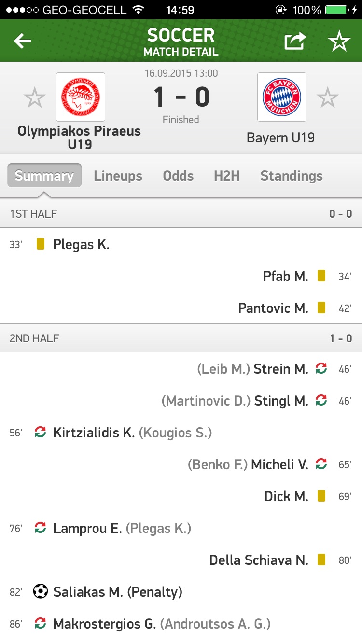362x644 pixels.
Task: Switch to the Lineups tab
Action: (x=118, y=176)
